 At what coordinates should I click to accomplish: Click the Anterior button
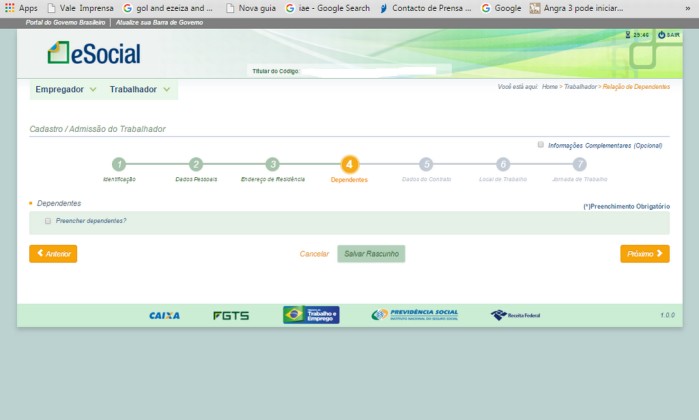tap(53, 254)
